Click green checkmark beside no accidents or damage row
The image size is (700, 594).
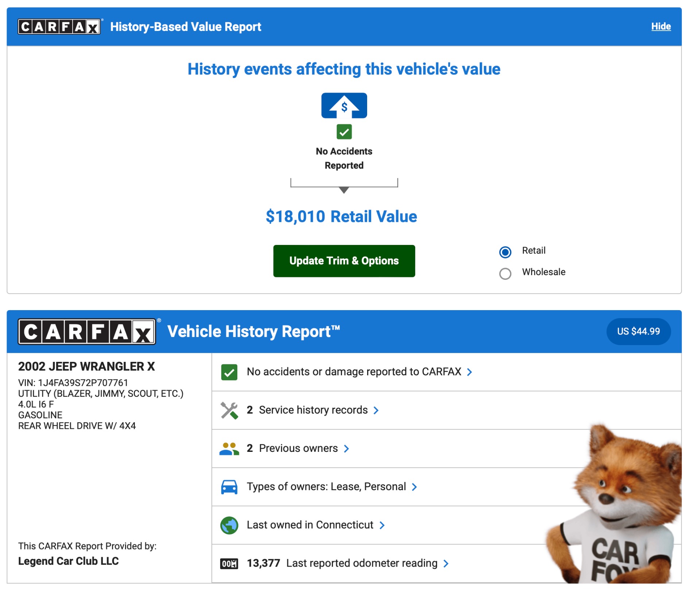[x=229, y=372]
